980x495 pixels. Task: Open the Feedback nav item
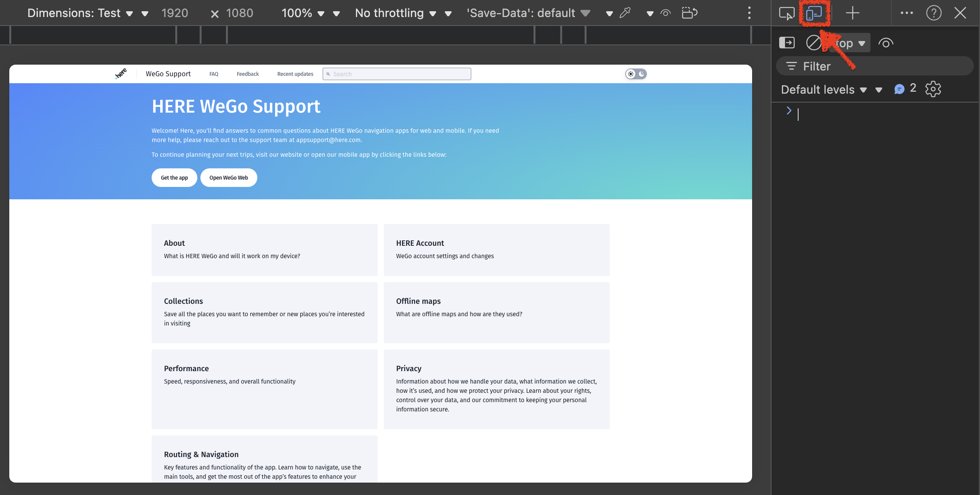pos(248,74)
